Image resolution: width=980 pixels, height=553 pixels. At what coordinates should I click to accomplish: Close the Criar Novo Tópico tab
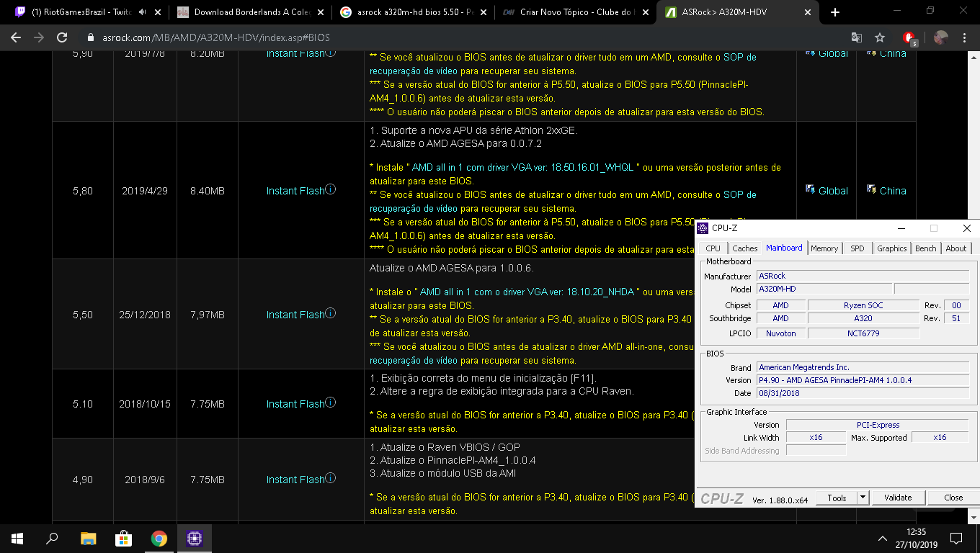tap(645, 12)
